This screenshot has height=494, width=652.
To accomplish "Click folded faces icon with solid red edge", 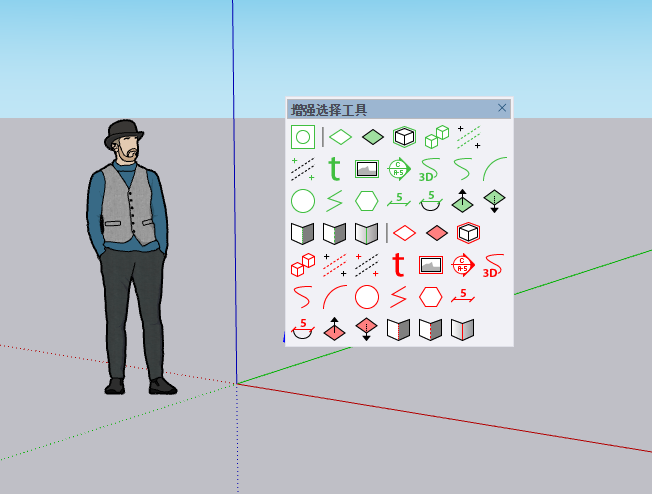I will (462, 329).
